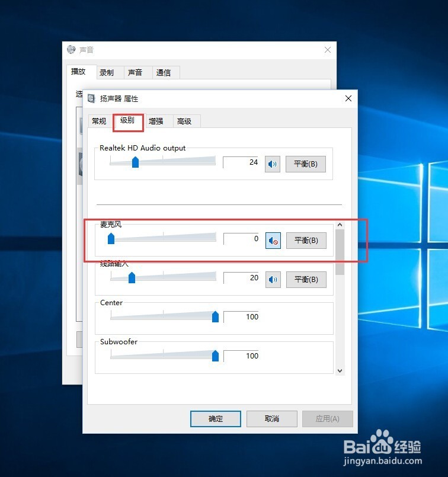Image resolution: width=448 pixels, height=477 pixels.
Task: Click the 确定 button
Action: click(216, 419)
